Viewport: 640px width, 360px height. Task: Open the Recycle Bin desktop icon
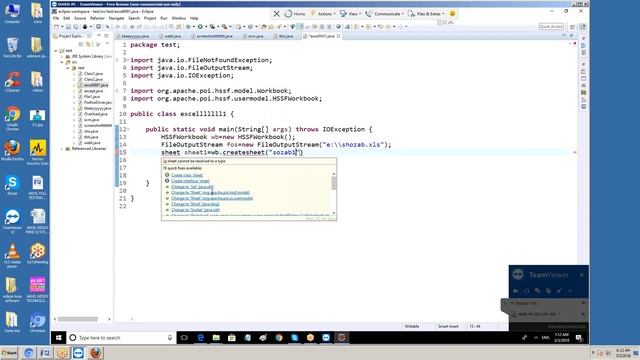tap(12, 47)
